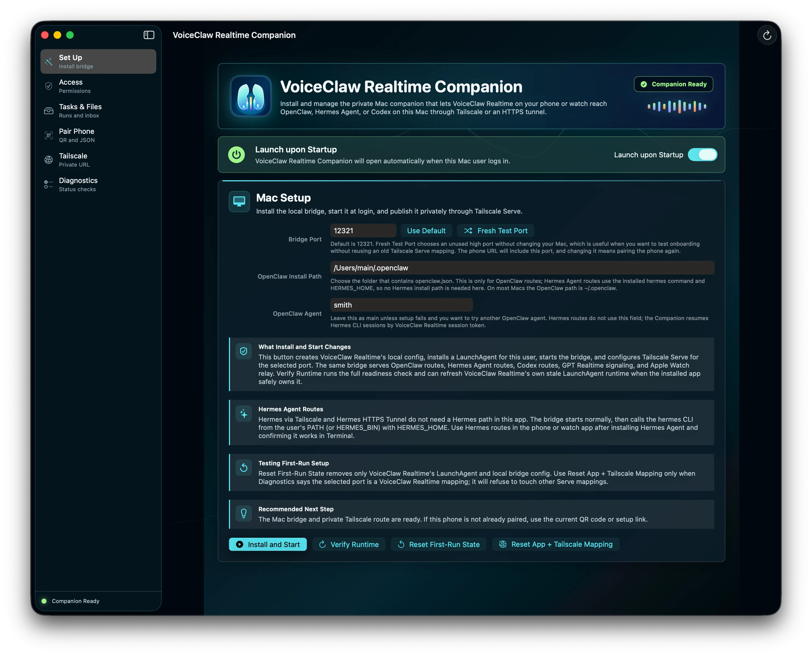The height and width of the screenshot is (656, 812).
Task: Click the Set Up wand icon
Action: point(49,62)
